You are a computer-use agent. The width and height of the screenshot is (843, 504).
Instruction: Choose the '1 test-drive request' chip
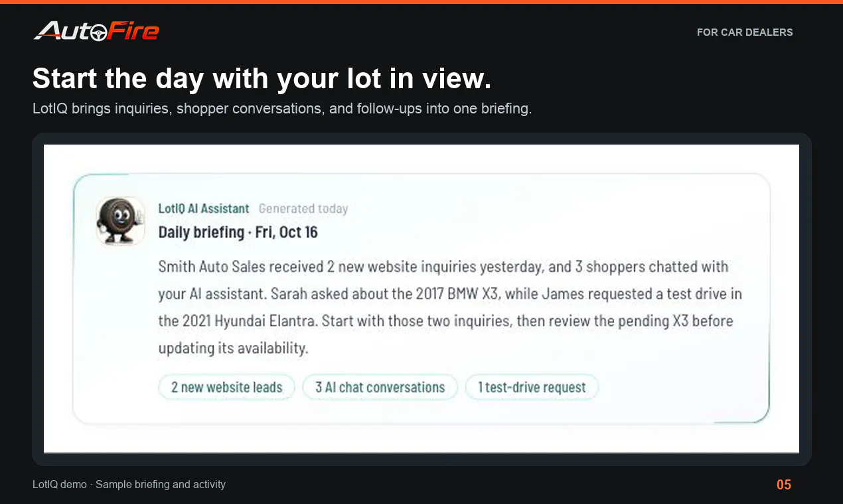click(532, 387)
